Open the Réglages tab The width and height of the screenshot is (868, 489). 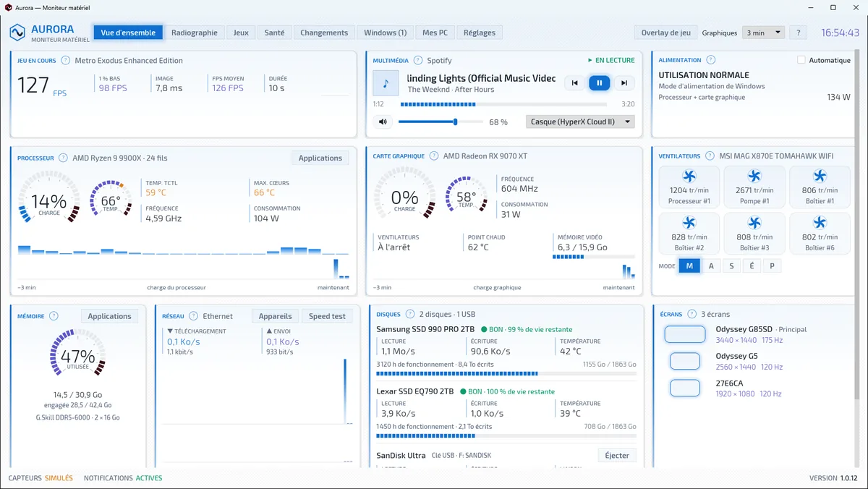coord(480,33)
